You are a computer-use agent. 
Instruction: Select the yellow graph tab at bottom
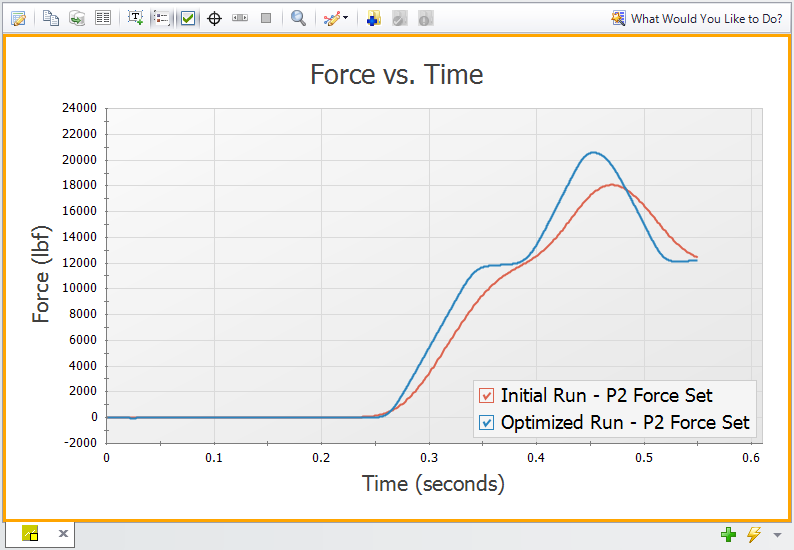[30, 533]
